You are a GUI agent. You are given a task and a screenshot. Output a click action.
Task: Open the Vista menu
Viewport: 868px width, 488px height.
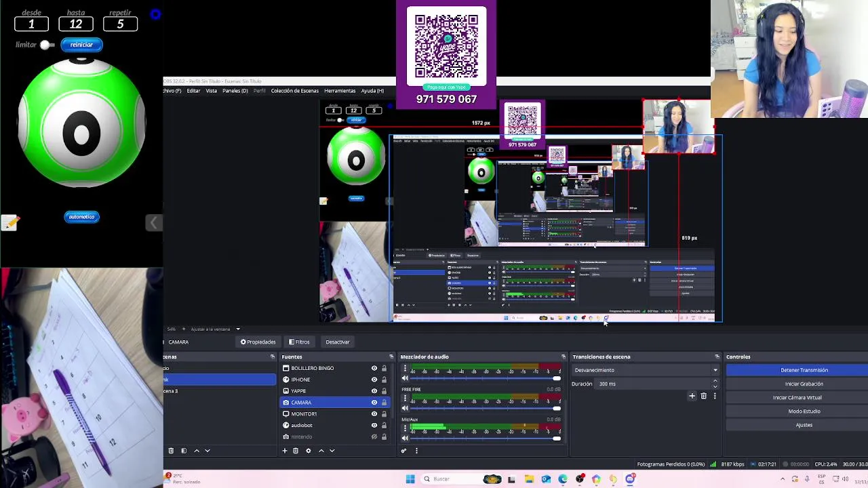tap(211, 91)
